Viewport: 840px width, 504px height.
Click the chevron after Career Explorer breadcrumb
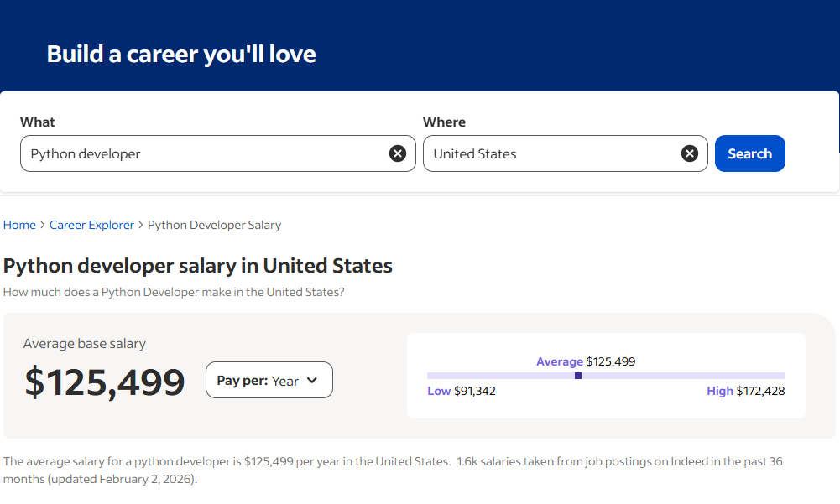pyautogui.click(x=140, y=225)
